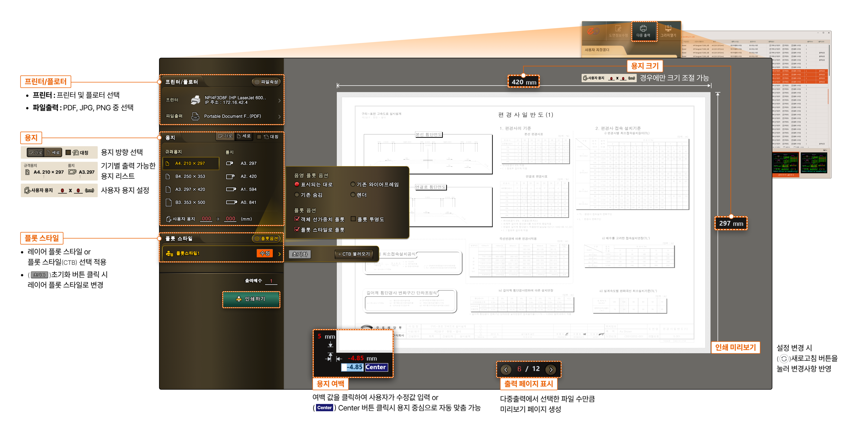The image size is (868, 437).
Task: Click the orange 수정 edit swatch button
Action: (x=265, y=253)
